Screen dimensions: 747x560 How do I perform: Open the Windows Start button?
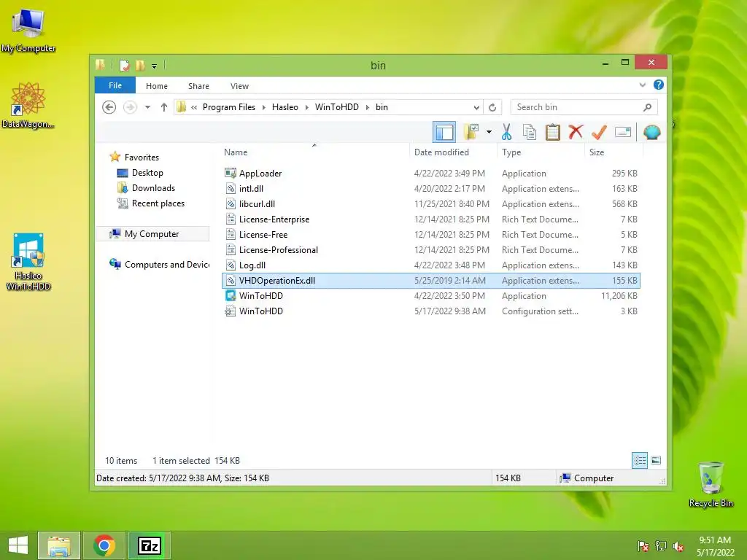click(18, 545)
